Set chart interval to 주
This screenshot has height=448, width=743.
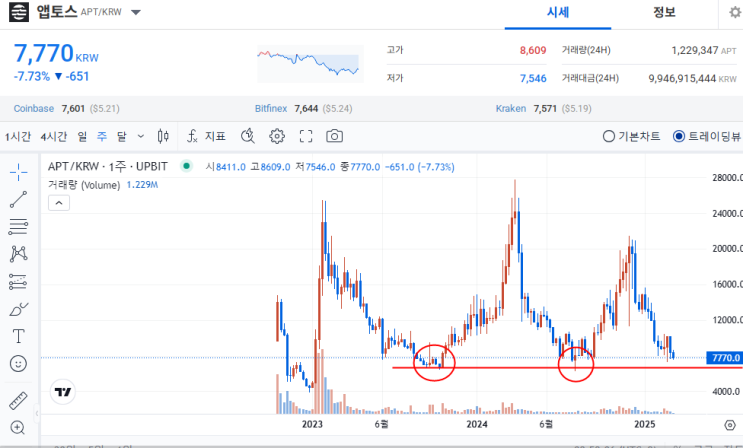pos(102,137)
